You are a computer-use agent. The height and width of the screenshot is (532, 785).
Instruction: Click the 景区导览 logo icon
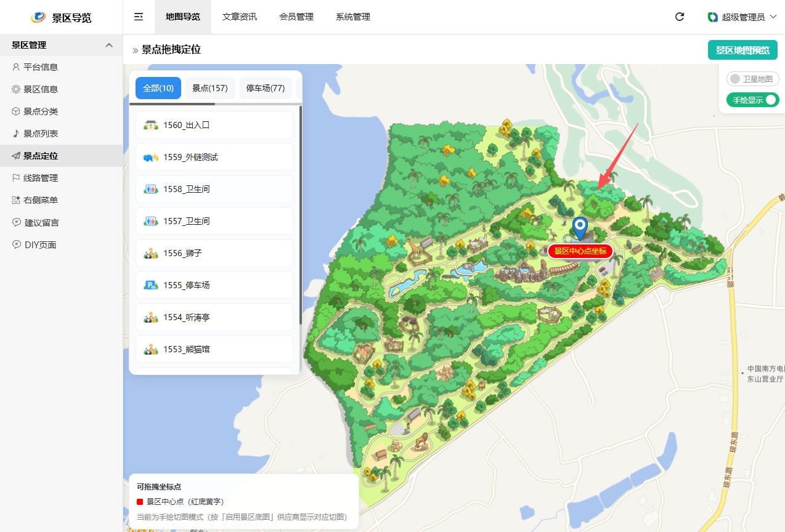click(38, 17)
